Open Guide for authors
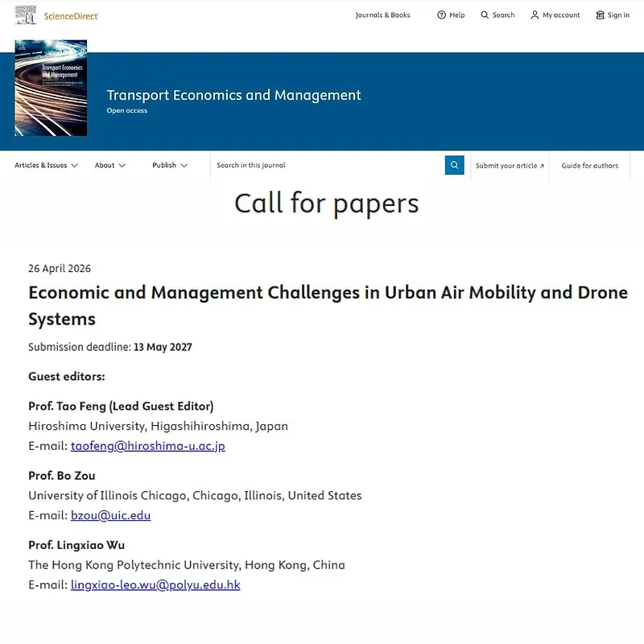The width and height of the screenshot is (644, 644). [x=590, y=166]
